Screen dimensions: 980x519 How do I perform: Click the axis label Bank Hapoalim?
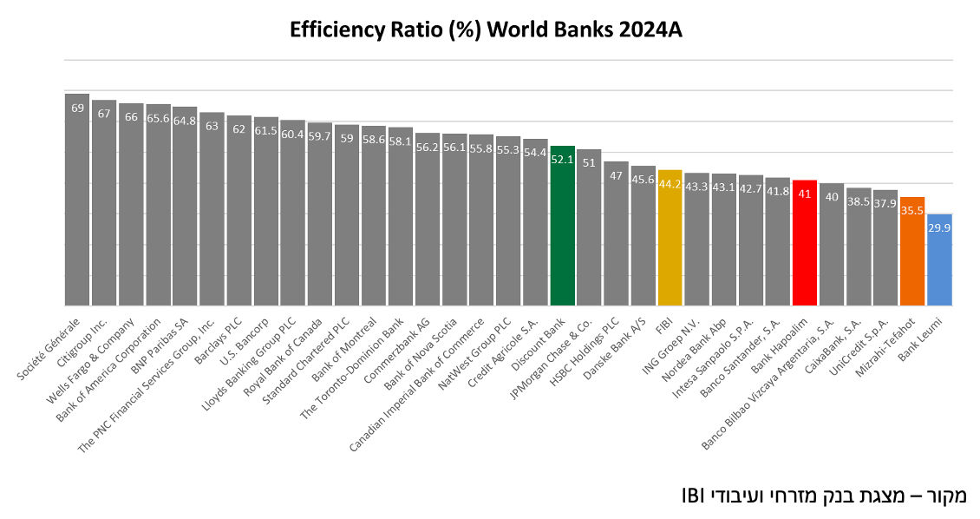coord(780,345)
